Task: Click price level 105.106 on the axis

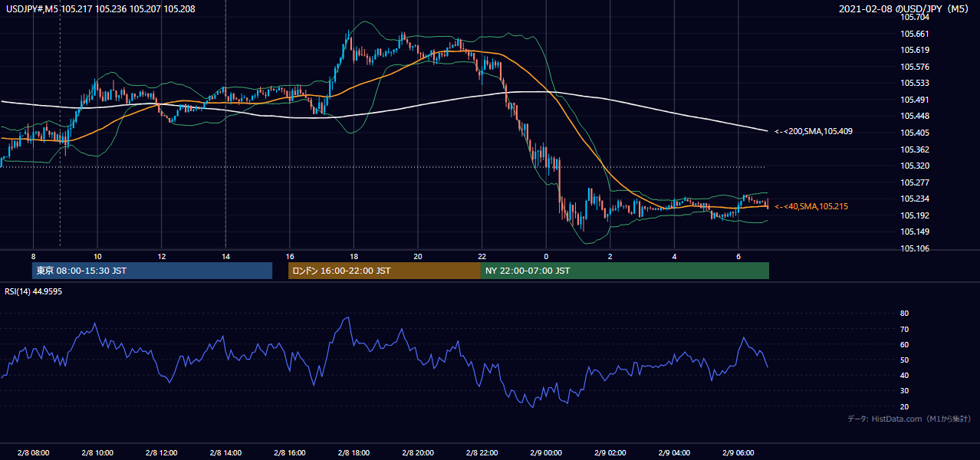Action: point(915,248)
